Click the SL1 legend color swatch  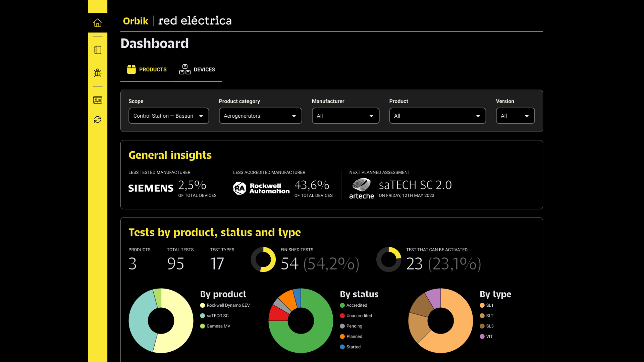point(482,305)
